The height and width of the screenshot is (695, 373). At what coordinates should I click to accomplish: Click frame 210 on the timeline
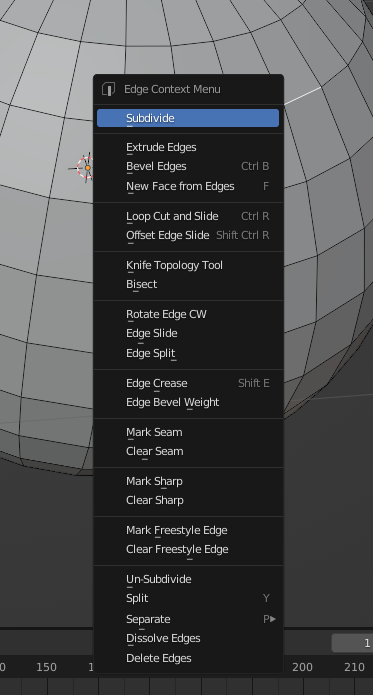pos(354,667)
